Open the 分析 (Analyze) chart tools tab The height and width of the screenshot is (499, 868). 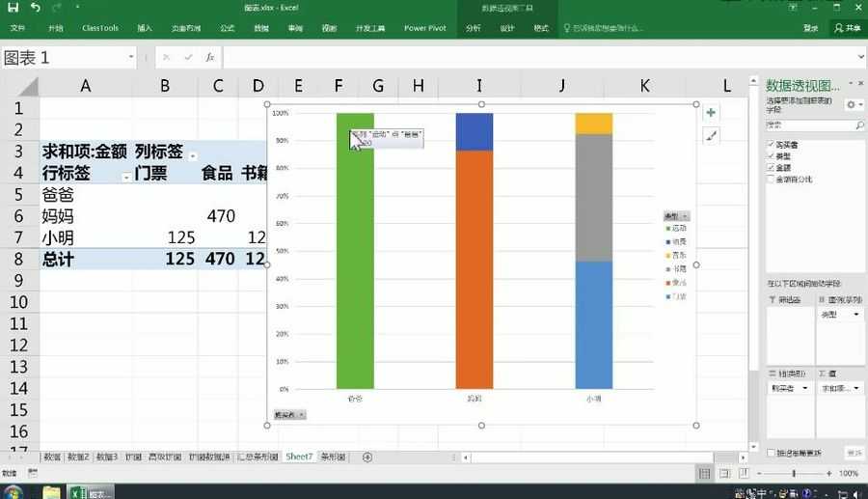click(x=473, y=28)
